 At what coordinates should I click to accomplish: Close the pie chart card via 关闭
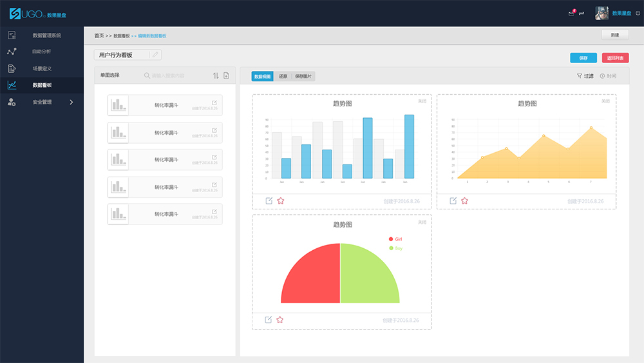click(422, 222)
